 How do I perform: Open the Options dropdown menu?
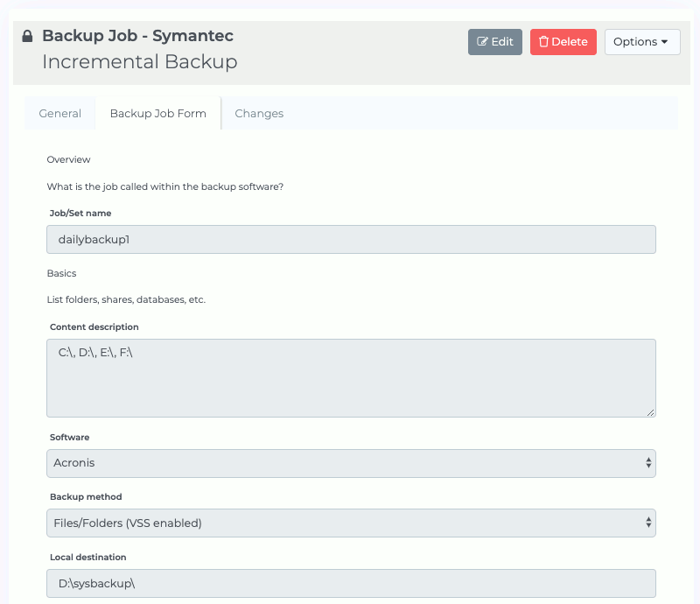642,42
